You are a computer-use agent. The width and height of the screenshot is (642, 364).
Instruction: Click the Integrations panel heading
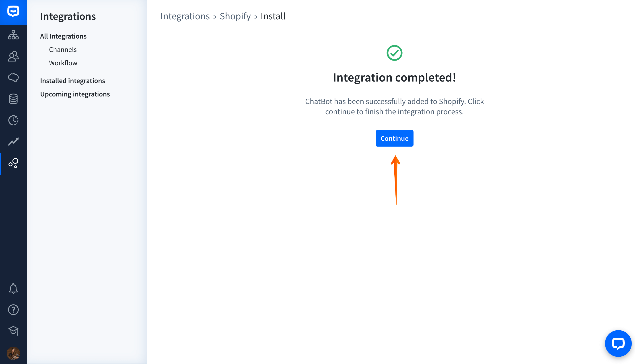tap(68, 16)
